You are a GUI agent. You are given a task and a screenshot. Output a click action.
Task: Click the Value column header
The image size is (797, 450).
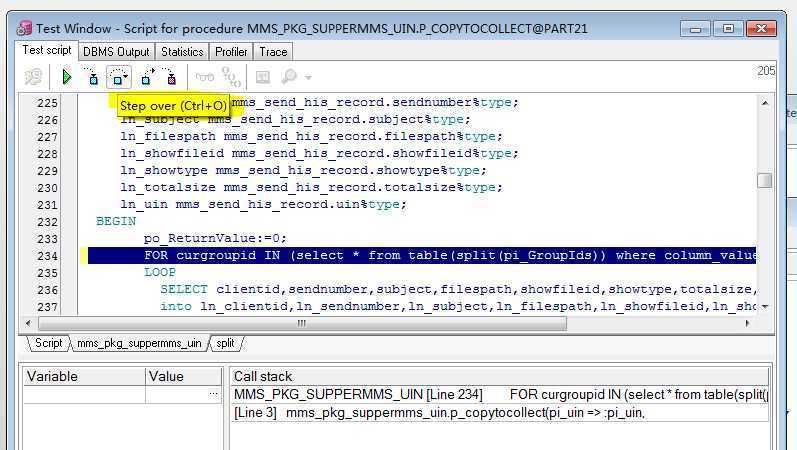184,376
